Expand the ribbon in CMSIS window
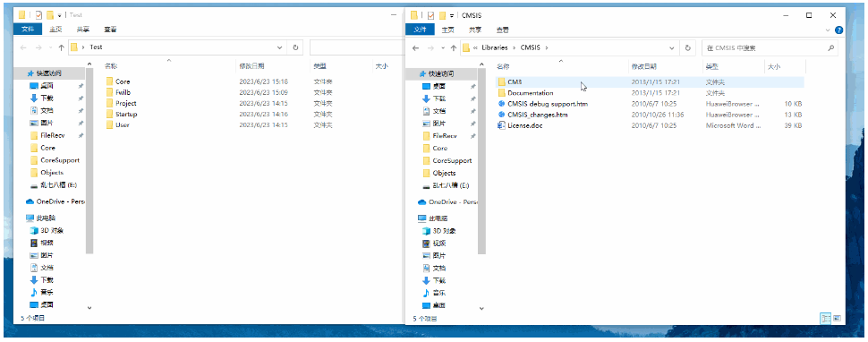 828,30
